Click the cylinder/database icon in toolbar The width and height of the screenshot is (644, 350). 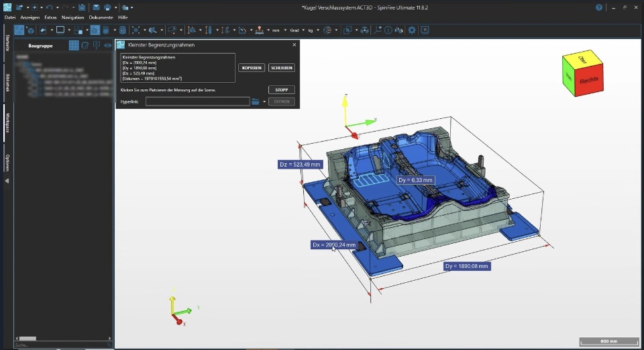coord(122,30)
